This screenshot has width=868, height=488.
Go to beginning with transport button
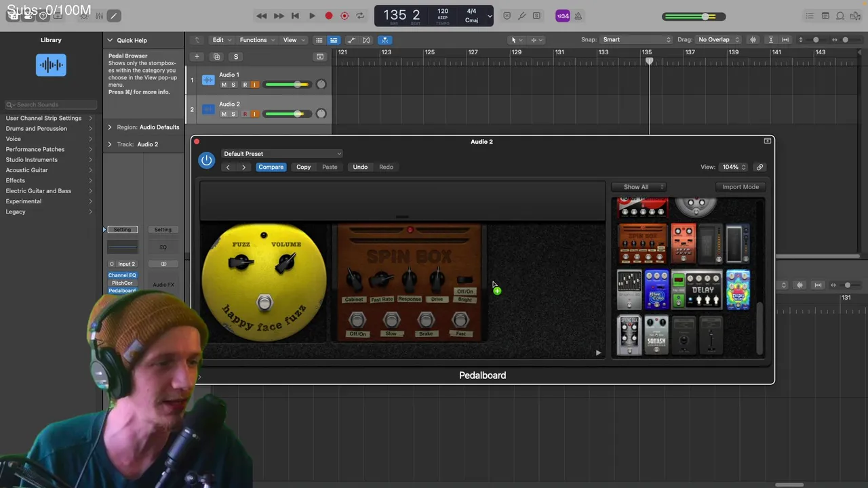tap(295, 16)
